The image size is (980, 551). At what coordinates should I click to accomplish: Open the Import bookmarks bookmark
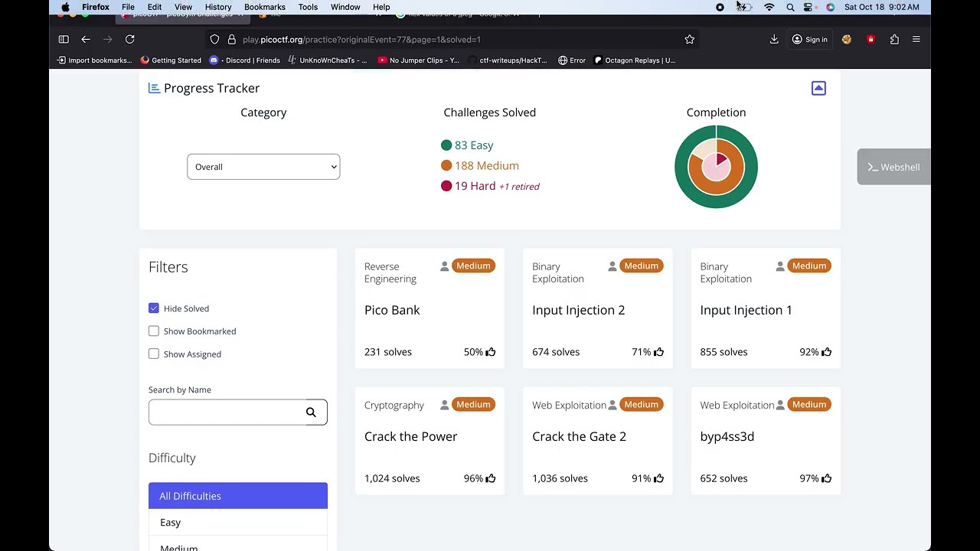[x=94, y=60]
